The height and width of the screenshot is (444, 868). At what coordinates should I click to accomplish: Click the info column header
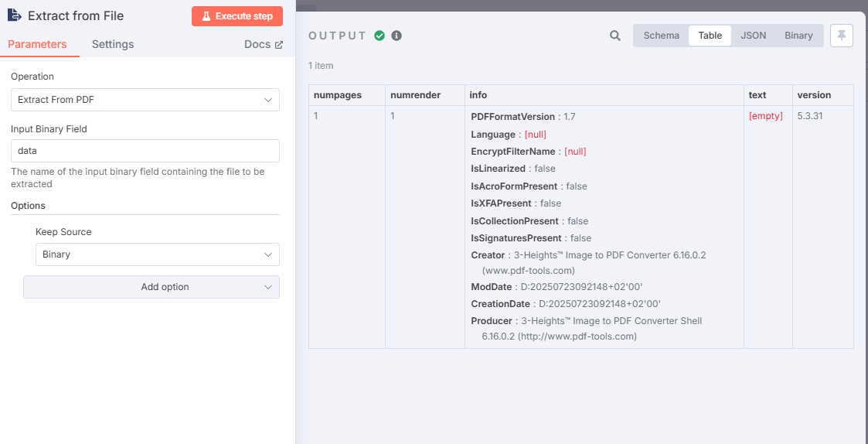pyautogui.click(x=478, y=95)
